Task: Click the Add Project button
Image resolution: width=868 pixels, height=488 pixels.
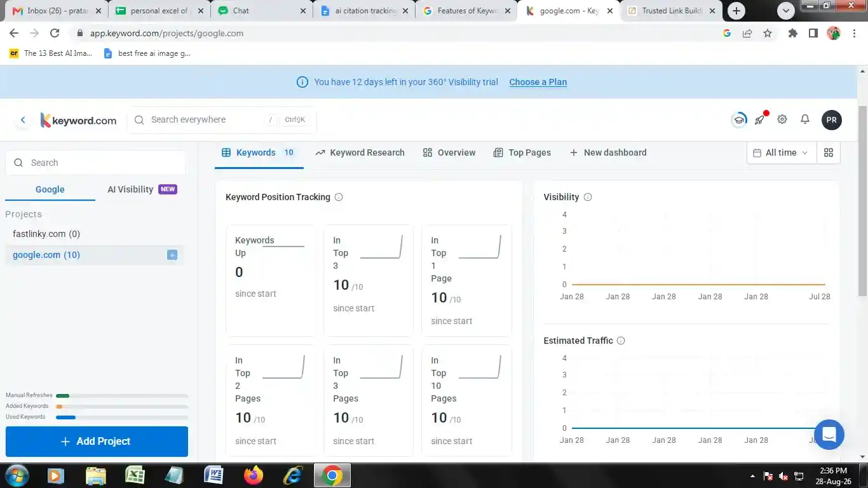Action: tap(97, 442)
